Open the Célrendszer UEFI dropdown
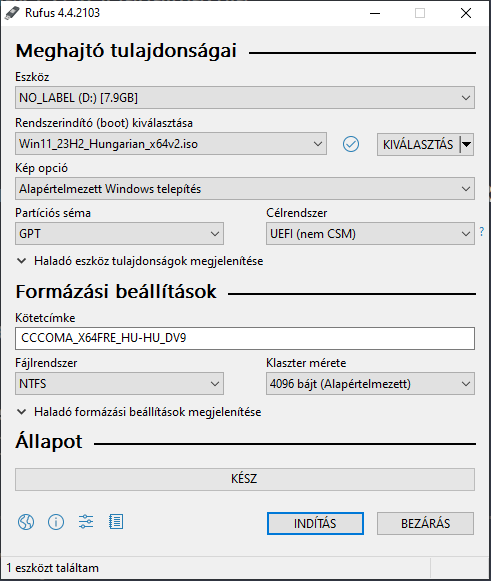 point(370,234)
